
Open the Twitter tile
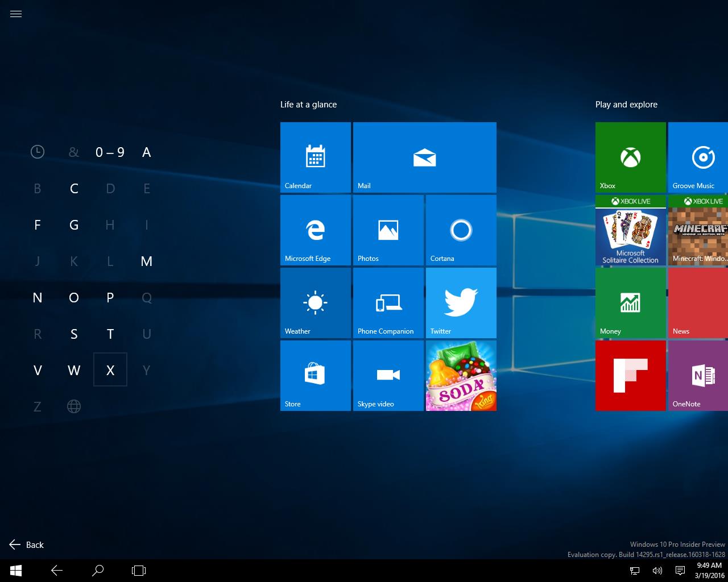(461, 303)
